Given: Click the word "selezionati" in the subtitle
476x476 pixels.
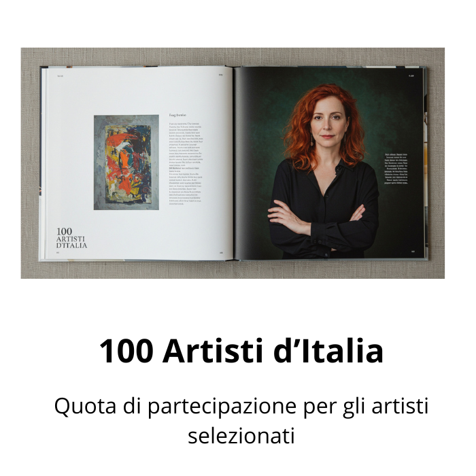Looking at the screenshot, I should click(x=241, y=436).
